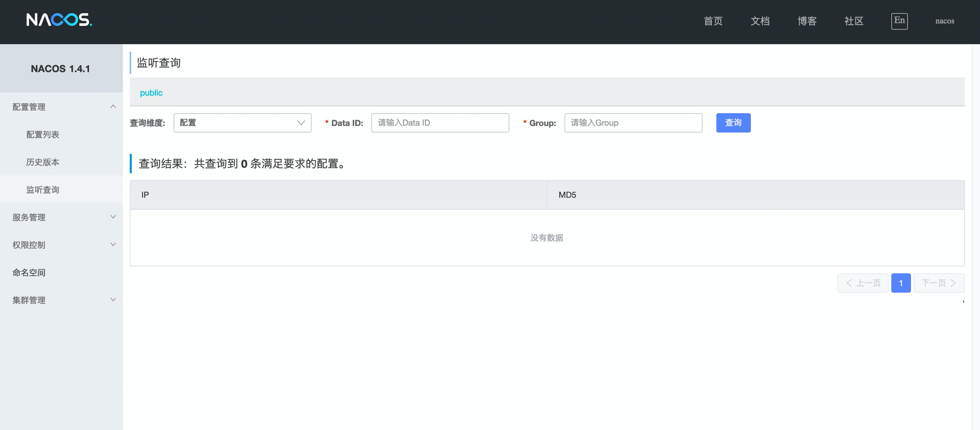Open 文档 in the top navigation
980x430 pixels.
(760, 21)
